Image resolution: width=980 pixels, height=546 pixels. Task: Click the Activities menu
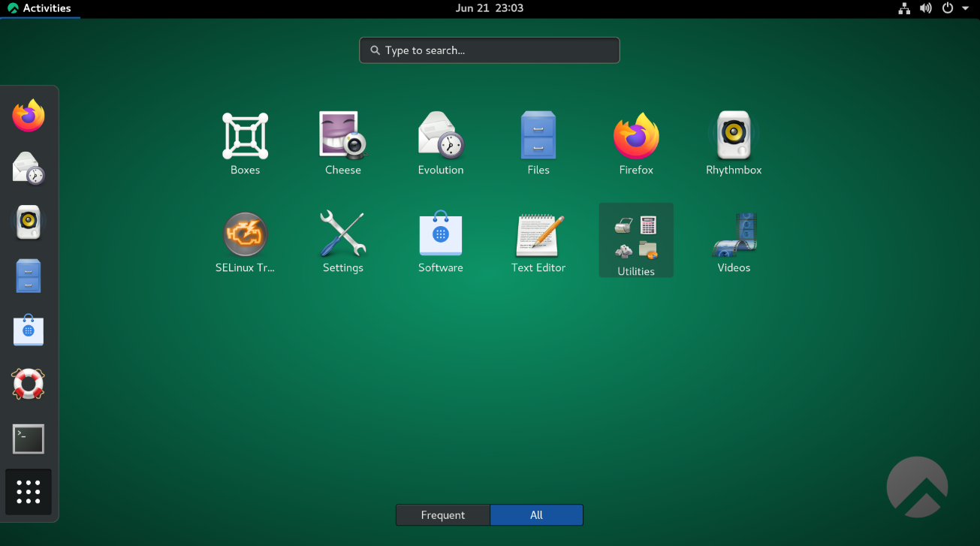[40, 8]
